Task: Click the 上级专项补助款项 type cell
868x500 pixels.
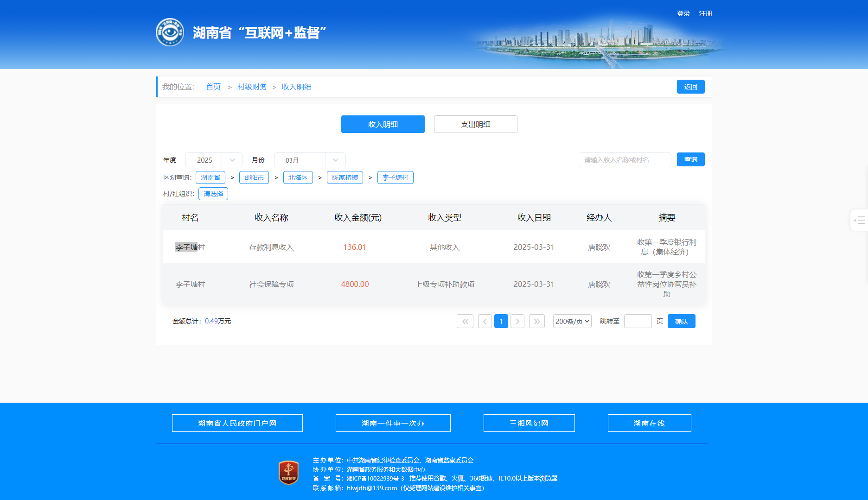Action: pyautogui.click(x=445, y=284)
